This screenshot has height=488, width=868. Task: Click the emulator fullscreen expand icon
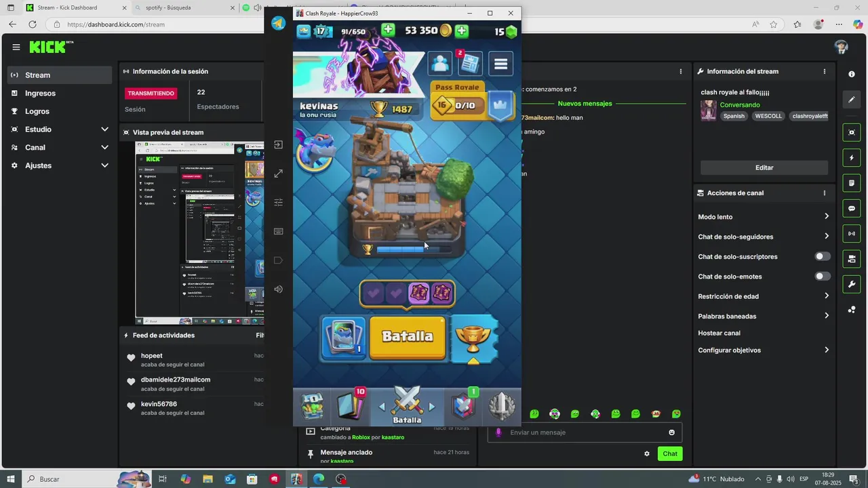click(x=278, y=174)
